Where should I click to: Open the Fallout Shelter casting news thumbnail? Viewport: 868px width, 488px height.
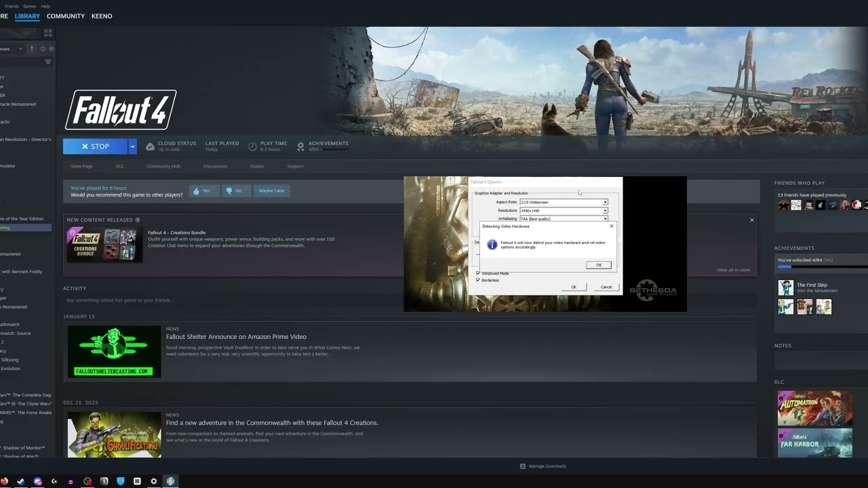114,351
